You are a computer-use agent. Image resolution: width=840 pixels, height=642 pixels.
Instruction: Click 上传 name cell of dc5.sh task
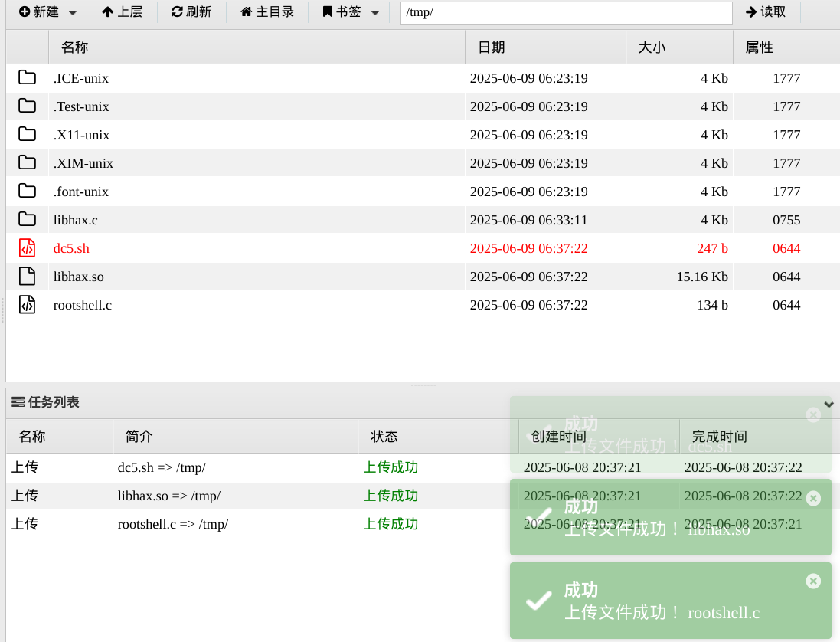(x=25, y=467)
